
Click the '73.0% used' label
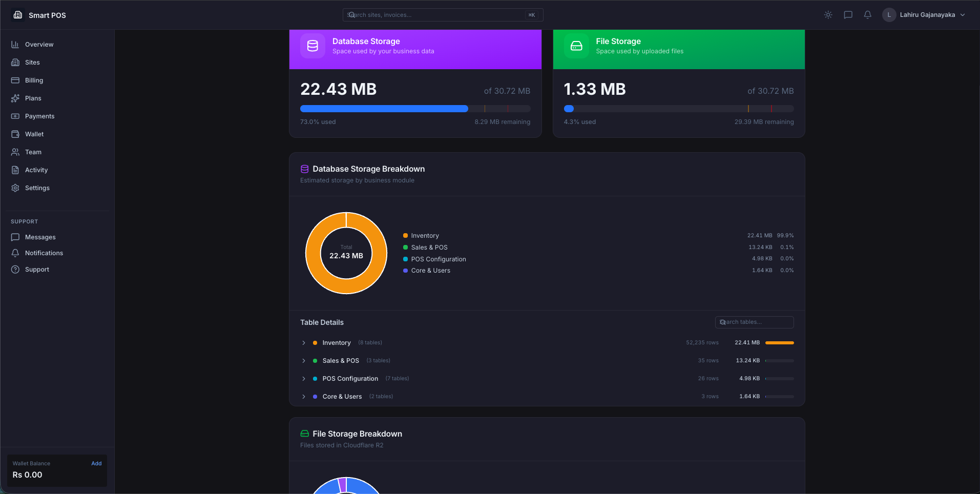point(318,122)
